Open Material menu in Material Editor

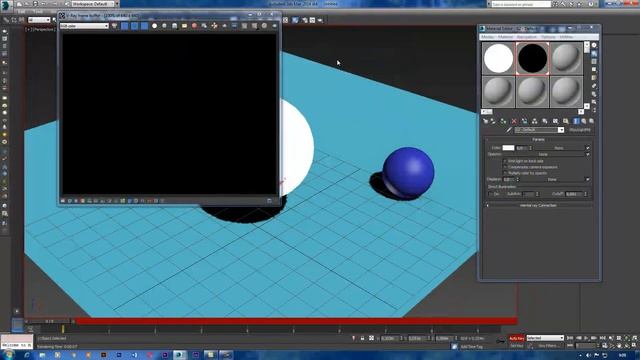505,37
